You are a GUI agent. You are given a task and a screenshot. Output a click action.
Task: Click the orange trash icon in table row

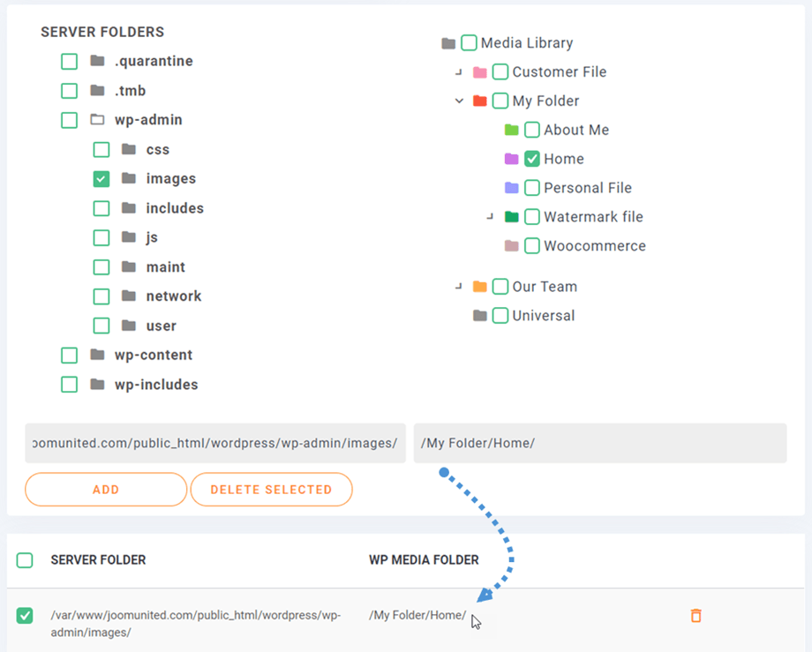point(695,616)
